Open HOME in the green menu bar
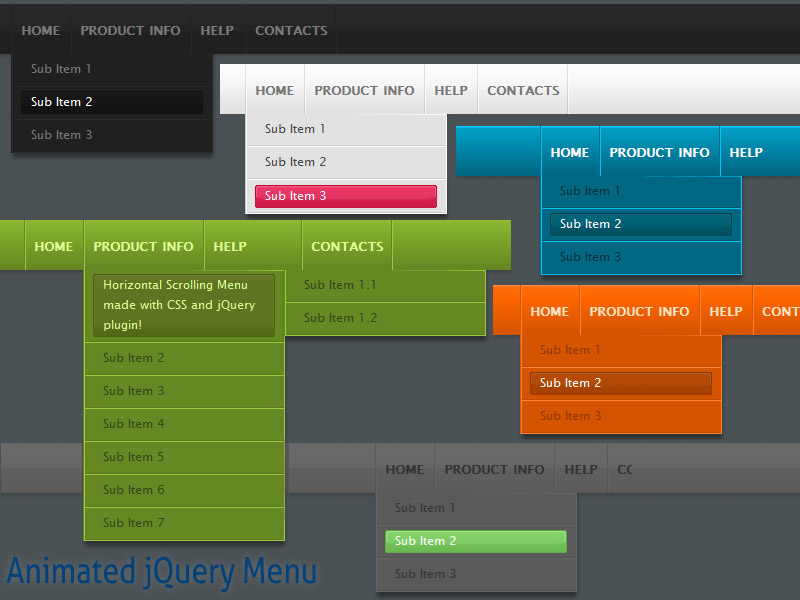The image size is (800, 600). click(x=54, y=246)
